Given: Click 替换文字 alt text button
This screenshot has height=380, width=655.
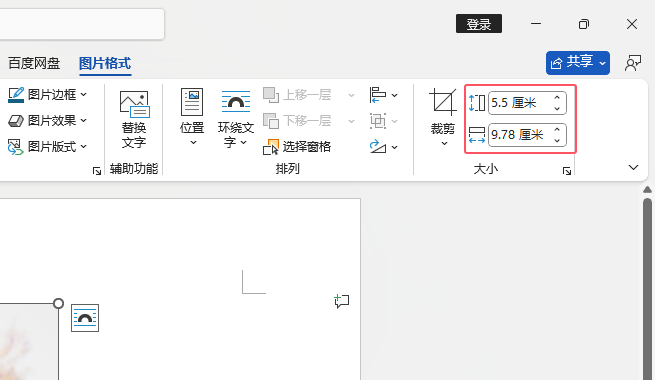Looking at the screenshot, I should pyautogui.click(x=134, y=120).
